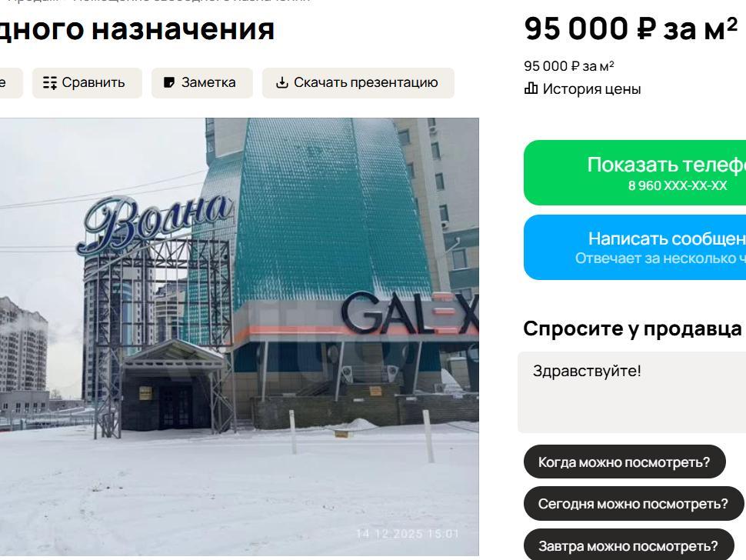
Task: Download presentation via Скачать презентацию
Action: tap(358, 83)
